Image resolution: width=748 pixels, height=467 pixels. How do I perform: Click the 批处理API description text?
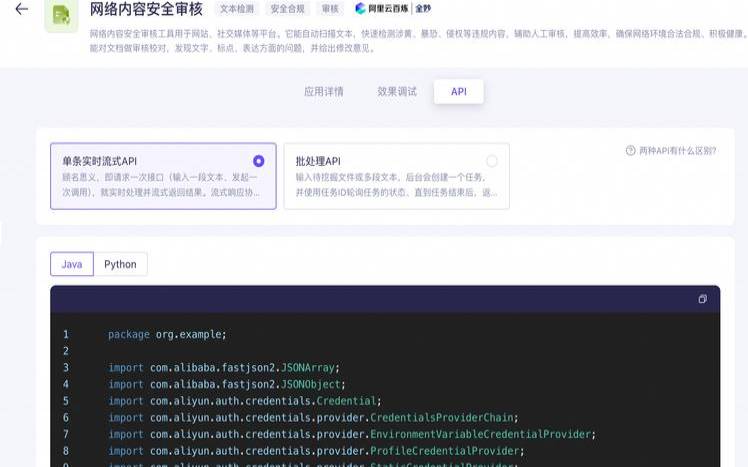click(396, 185)
